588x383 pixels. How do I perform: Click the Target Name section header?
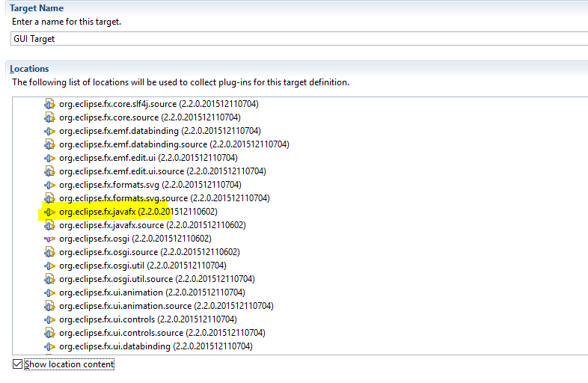pos(37,8)
